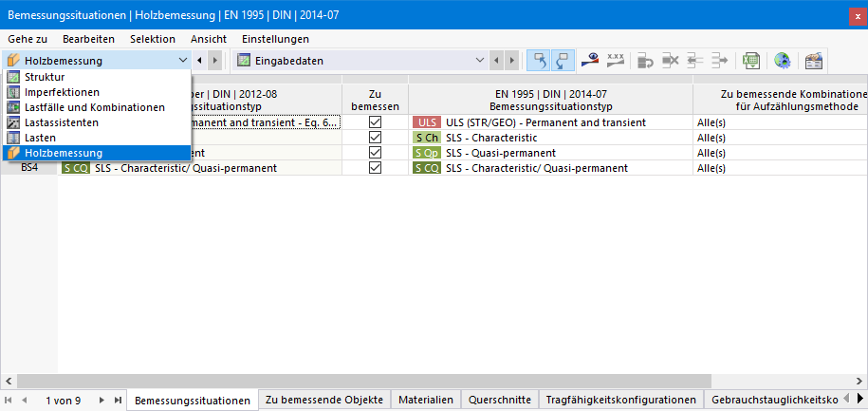Click the grayed delete row icon
The height and width of the screenshot is (411, 868).
click(x=670, y=60)
